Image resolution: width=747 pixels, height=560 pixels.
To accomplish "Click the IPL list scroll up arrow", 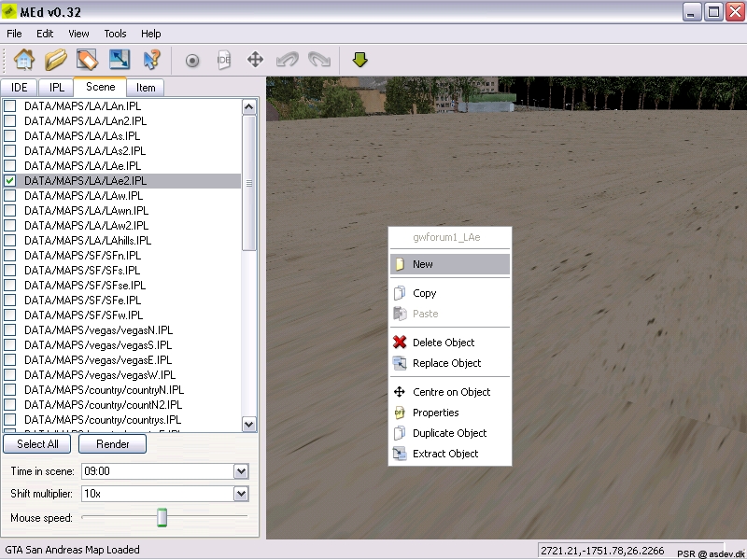I will tap(248, 106).
